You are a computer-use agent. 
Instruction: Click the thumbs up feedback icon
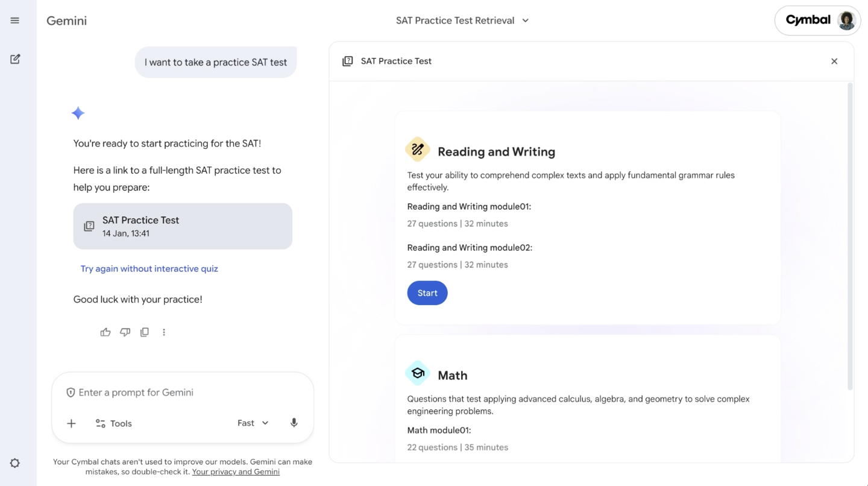click(105, 332)
